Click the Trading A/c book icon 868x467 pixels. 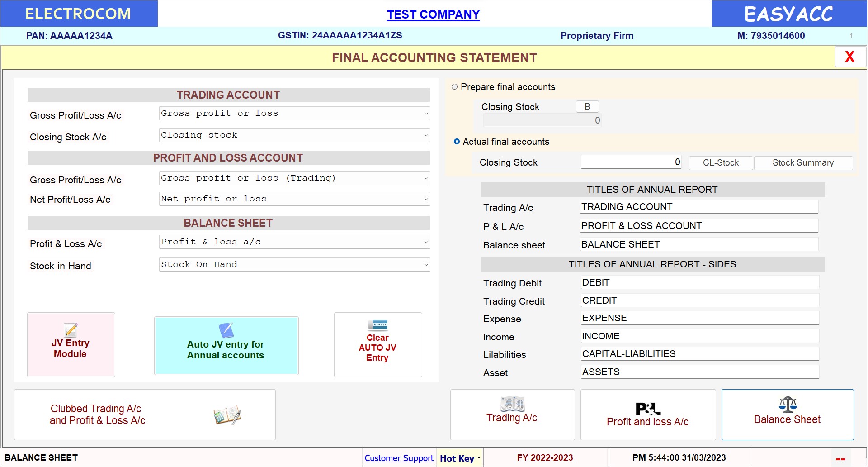pyautogui.click(x=512, y=403)
